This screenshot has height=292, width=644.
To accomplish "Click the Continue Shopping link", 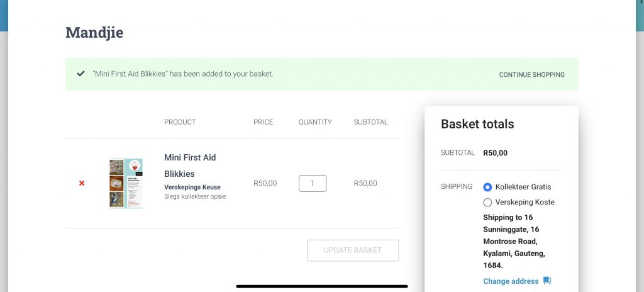I will [x=531, y=74].
